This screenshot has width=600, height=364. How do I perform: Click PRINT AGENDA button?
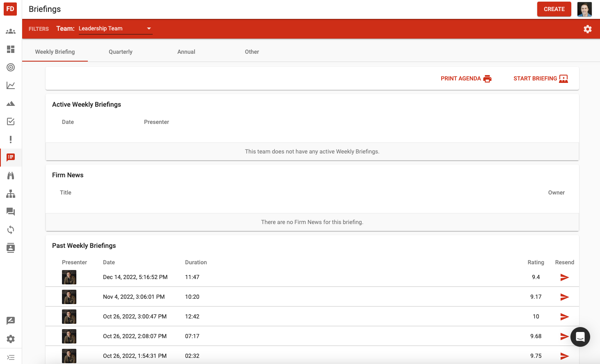click(466, 78)
